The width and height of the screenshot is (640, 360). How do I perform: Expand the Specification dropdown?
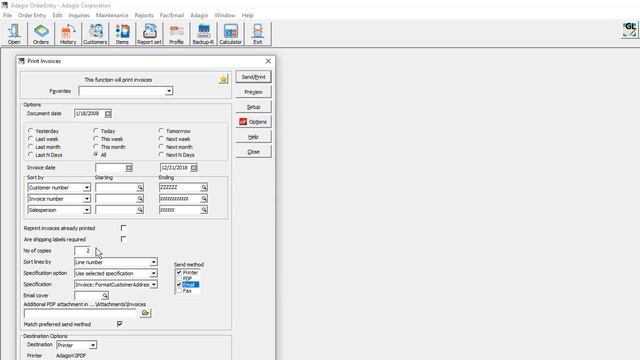[153, 284]
